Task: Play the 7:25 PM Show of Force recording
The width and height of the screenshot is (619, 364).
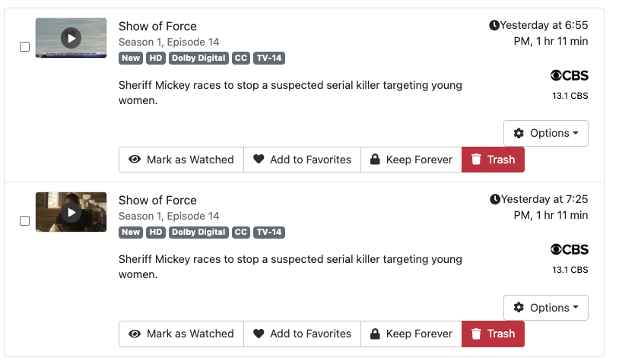Action: (71, 212)
